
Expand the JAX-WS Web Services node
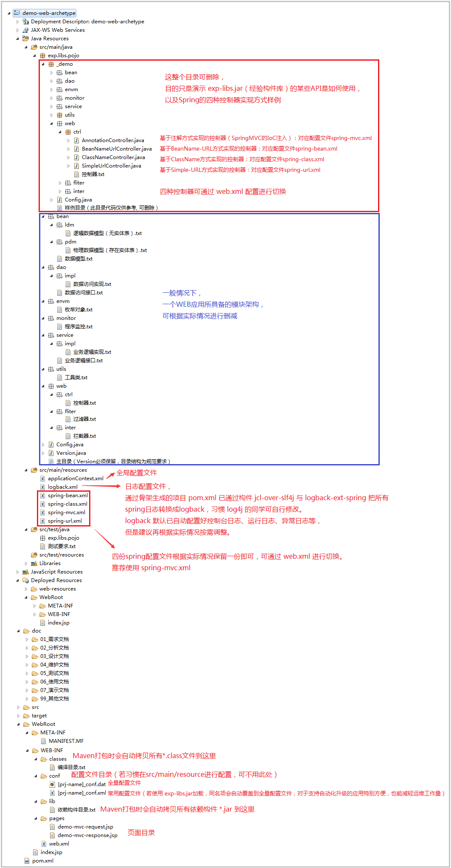[17, 30]
